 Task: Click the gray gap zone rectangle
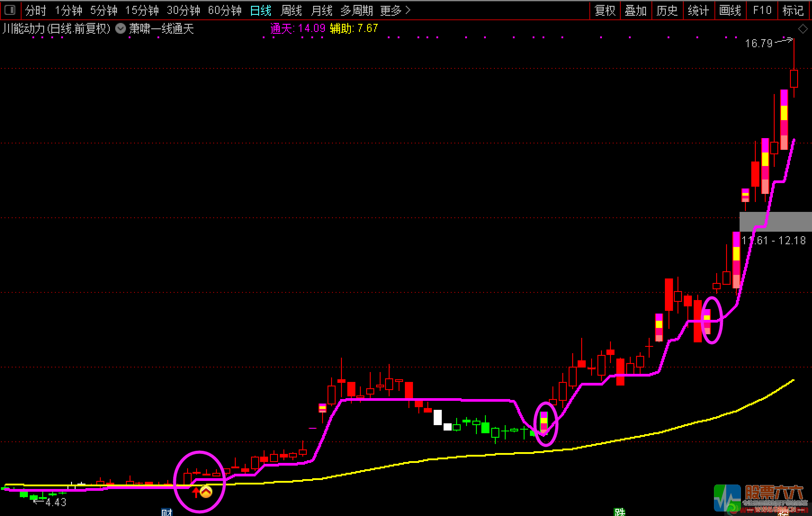coord(776,222)
